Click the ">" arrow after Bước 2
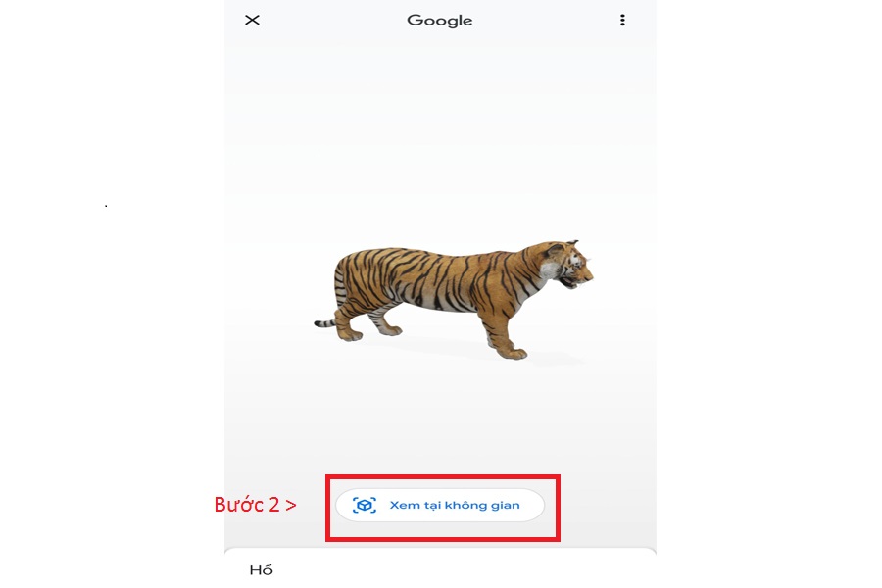The height and width of the screenshot is (588, 882). point(290,506)
